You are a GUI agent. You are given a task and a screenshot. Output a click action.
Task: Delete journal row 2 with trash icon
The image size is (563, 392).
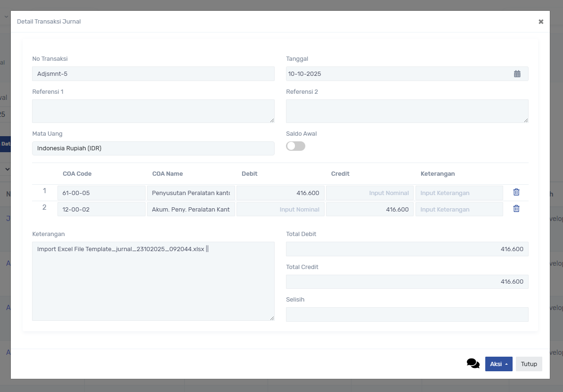click(x=516, y=209)
